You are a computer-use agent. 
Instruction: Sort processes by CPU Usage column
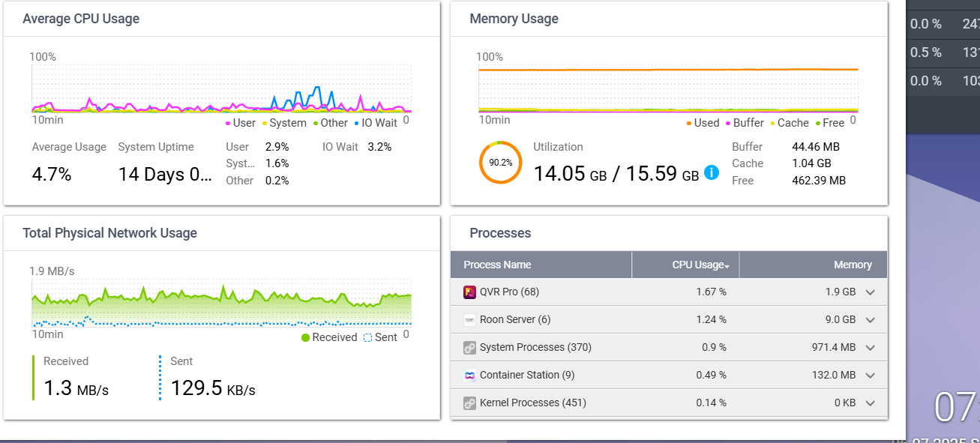[x=686, y=265]
